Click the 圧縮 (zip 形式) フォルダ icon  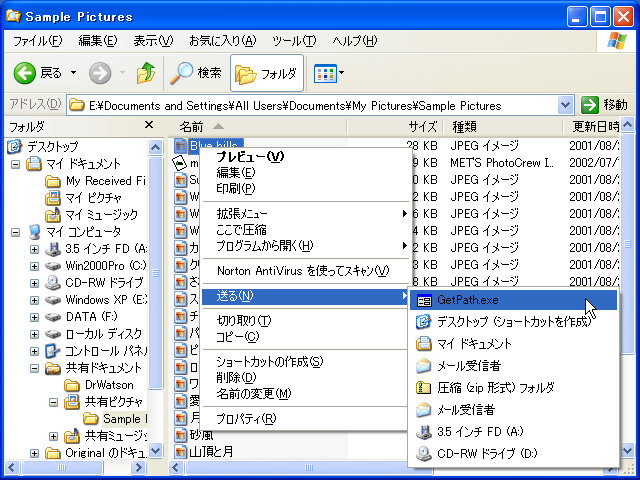(x=424, y=387)
